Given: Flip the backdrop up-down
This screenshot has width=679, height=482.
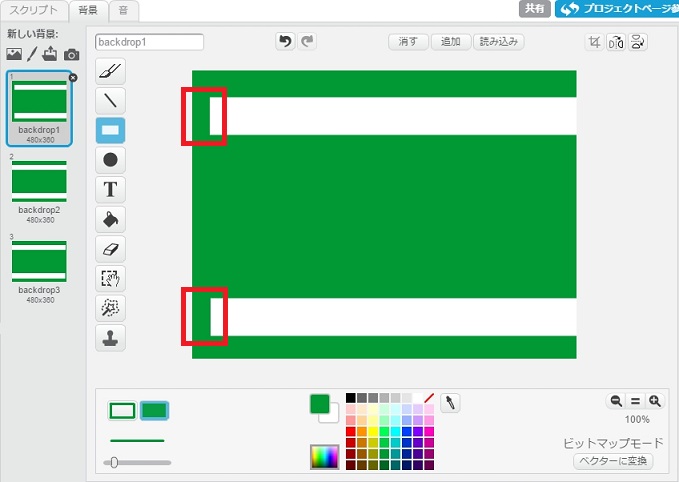Looking at the screenshot, I should point(637,42).
